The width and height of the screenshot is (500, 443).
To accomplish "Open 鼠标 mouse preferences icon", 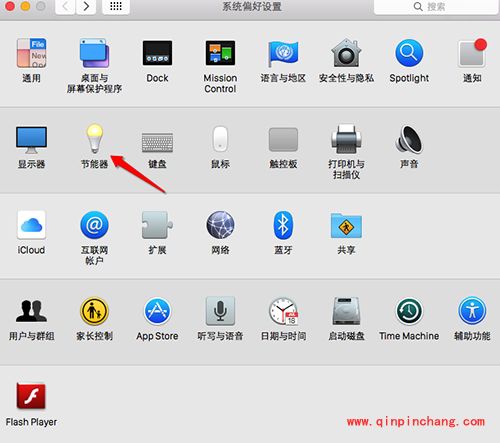I will pyautogui.click(x=220, y=139).
